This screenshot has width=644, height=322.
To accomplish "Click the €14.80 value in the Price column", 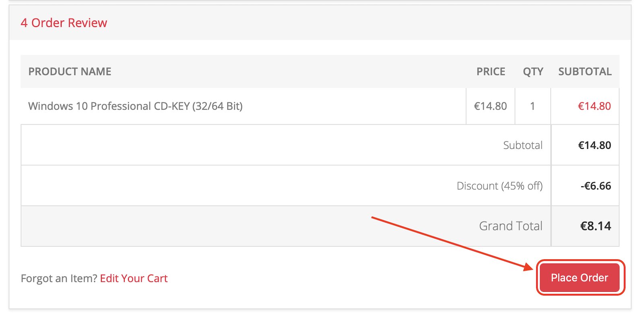I will (490, 106).
